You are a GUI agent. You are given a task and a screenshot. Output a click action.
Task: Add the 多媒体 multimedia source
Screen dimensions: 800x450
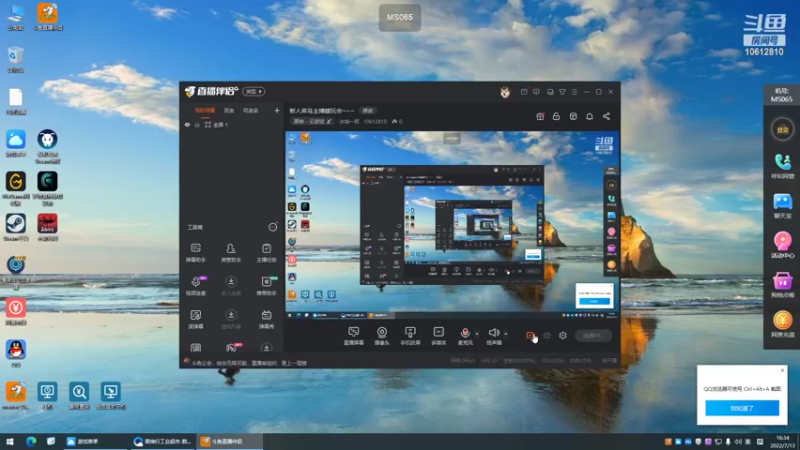[x=439, y=336]
